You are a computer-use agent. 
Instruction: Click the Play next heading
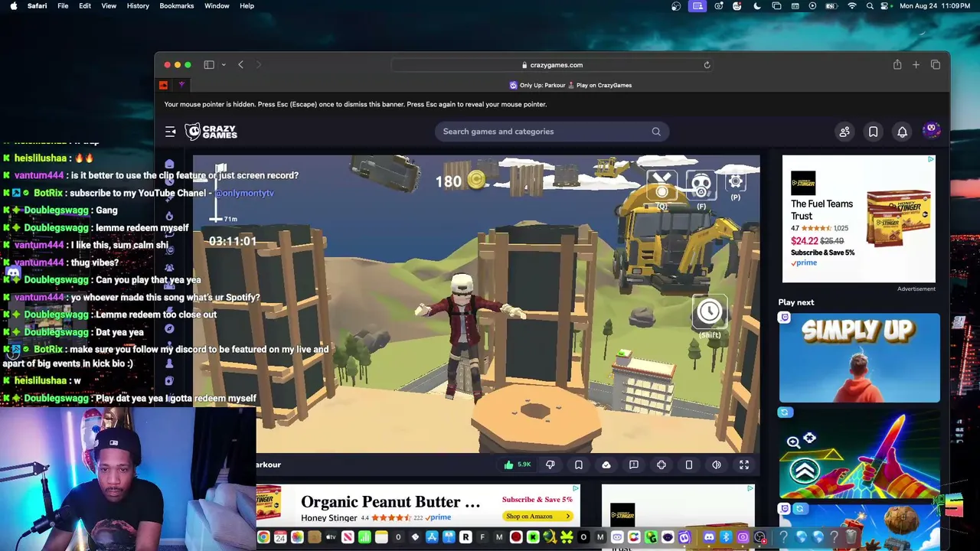[796, 302]
